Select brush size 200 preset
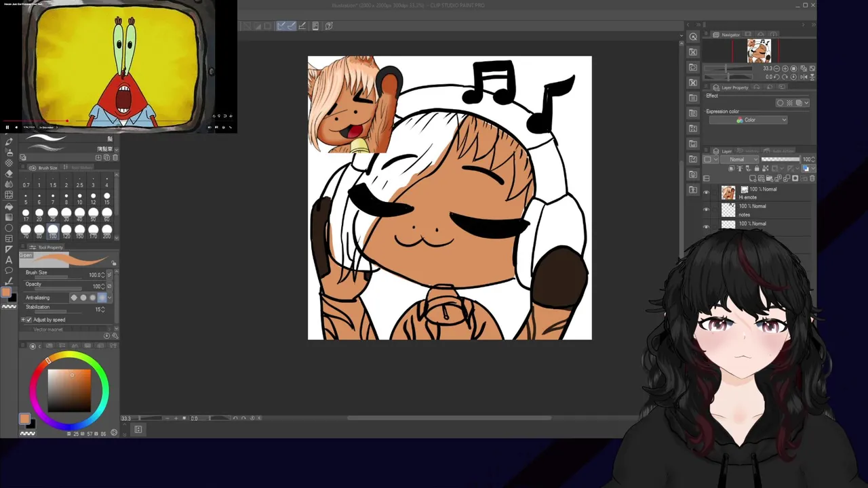Image resolution: width=868 pixels, height=488 pixels. (106, 232)
